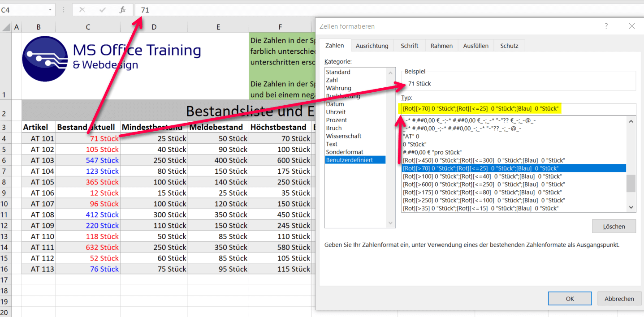Click the format list scrollbar thumb
This screenshot has height=317, width=644.
click(631, 184)
